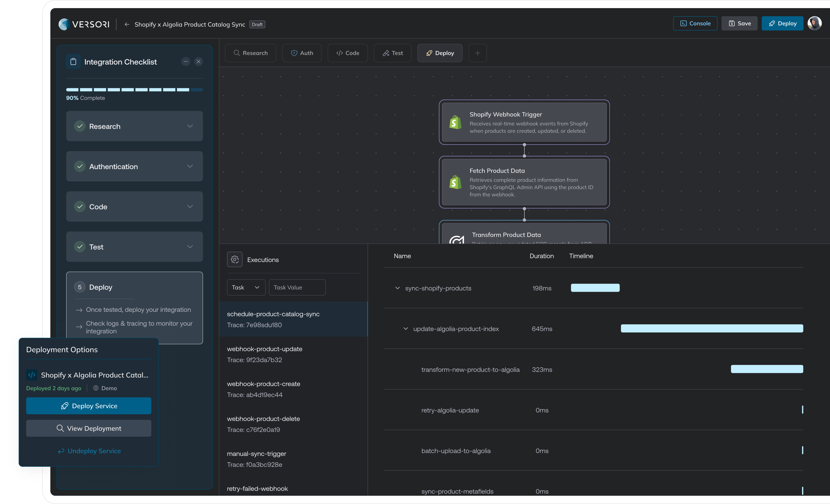This screenshot has width=830, height=504.
Task: Click the Deploy Service button
Action: [89, 406]
